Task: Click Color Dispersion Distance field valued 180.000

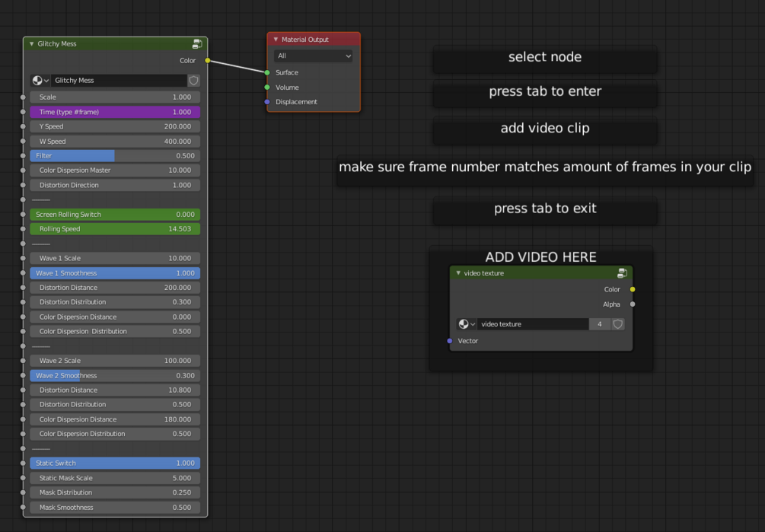Action: [115, 419]
